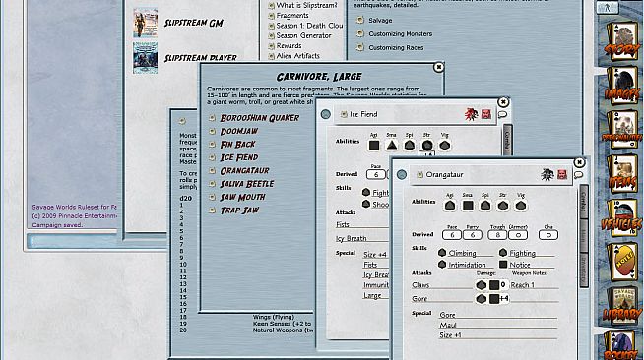Click the Ice Fiend Vigor die
The height and width of the screenshot is (360, 644).
[x=445, y=146]
